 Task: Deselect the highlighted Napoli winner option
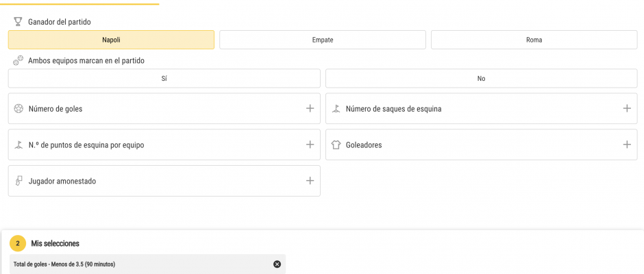[x=111, y=40]
